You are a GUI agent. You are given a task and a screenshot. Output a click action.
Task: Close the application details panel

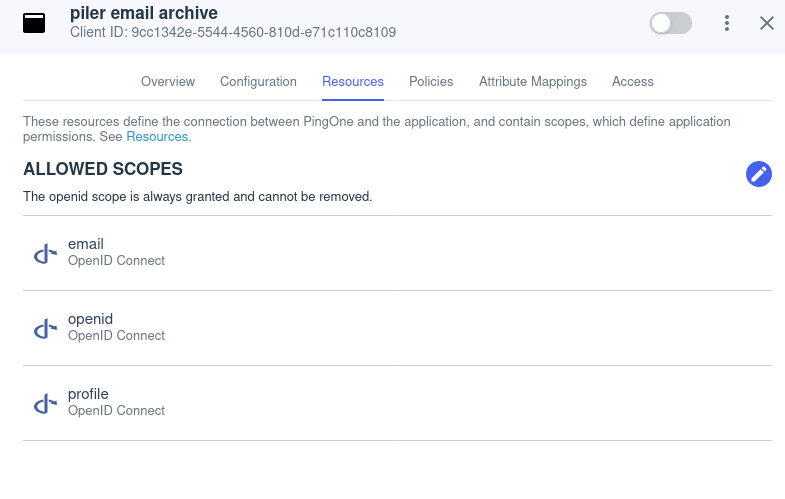767,23
